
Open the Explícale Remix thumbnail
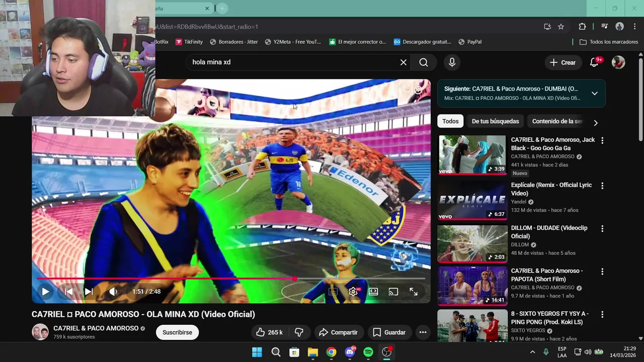[x=472, y=200]
